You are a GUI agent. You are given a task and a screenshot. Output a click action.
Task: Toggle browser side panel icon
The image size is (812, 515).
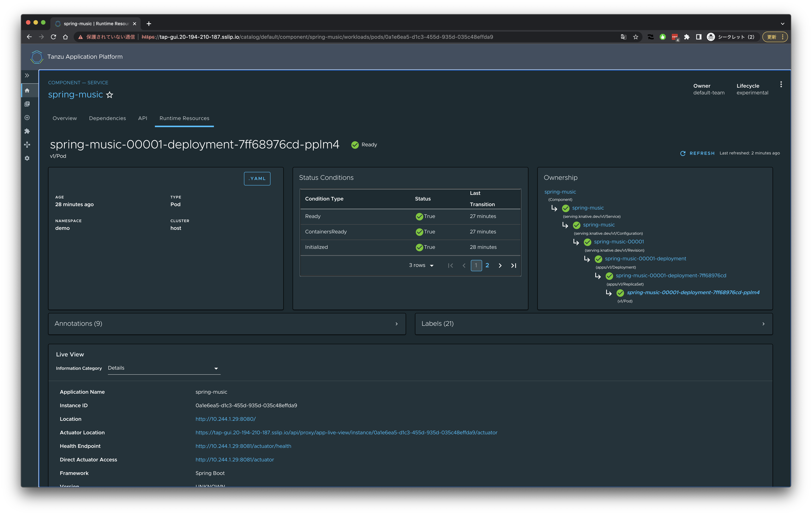699,37
